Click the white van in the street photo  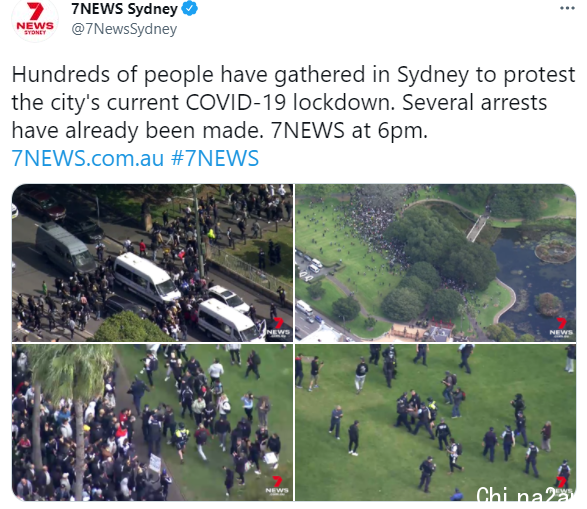(147, 278)
